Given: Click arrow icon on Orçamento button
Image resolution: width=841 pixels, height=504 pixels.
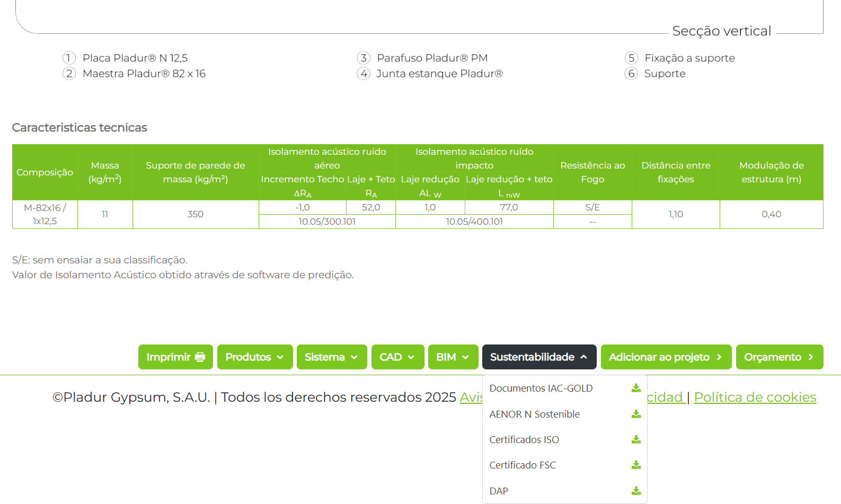Looking at the screenshot, I should (x=811, y=357).
